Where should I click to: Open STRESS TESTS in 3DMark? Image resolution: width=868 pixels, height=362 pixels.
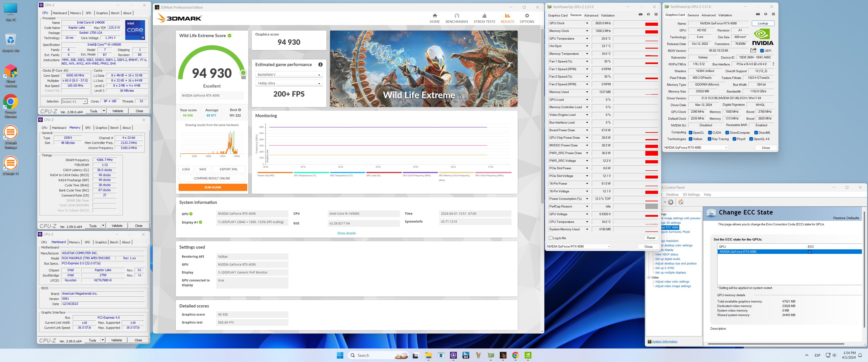[484, 18]
